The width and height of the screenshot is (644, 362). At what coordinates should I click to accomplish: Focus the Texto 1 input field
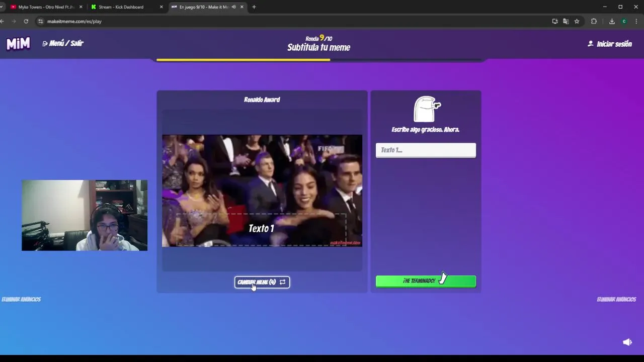(x=426, y=150)
